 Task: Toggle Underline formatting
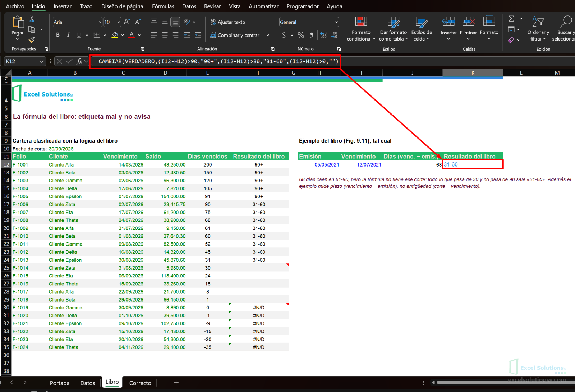(79, 35)
